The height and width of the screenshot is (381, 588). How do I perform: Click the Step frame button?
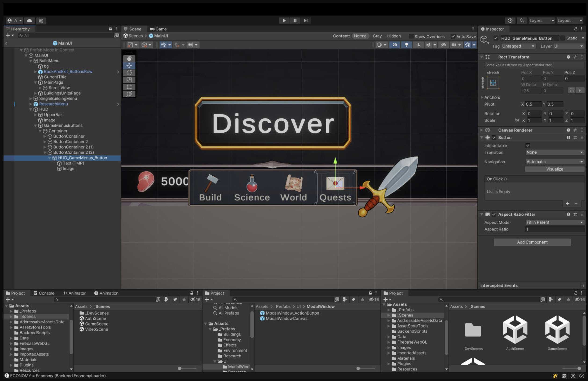tap(306, 21)
